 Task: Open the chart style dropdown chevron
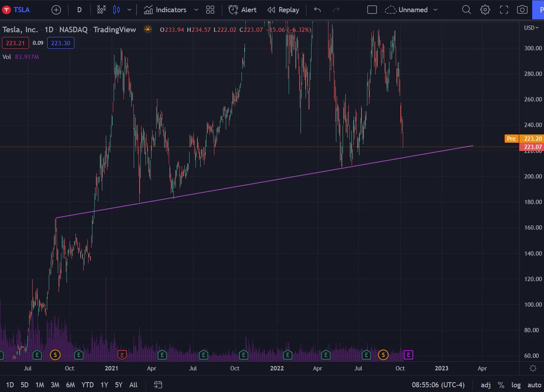click(x=128, y=10)
